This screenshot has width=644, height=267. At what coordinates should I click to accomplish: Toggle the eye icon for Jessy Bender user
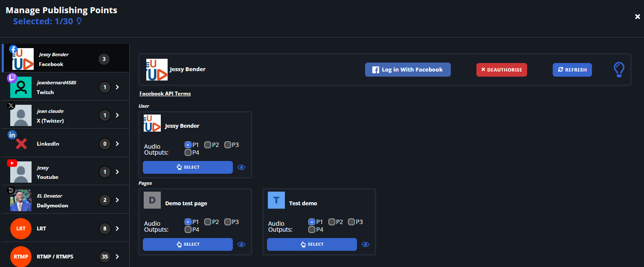241,167
